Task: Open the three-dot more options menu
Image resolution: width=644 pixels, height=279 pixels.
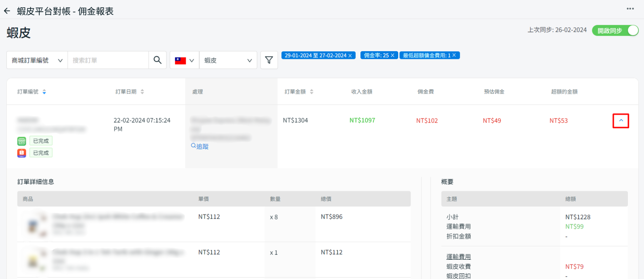Action: (x=630, y=9)
